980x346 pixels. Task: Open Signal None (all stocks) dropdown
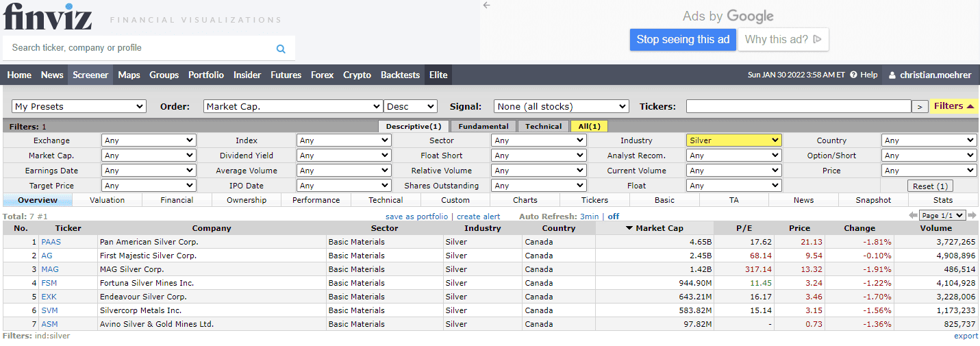click(562, 106)
